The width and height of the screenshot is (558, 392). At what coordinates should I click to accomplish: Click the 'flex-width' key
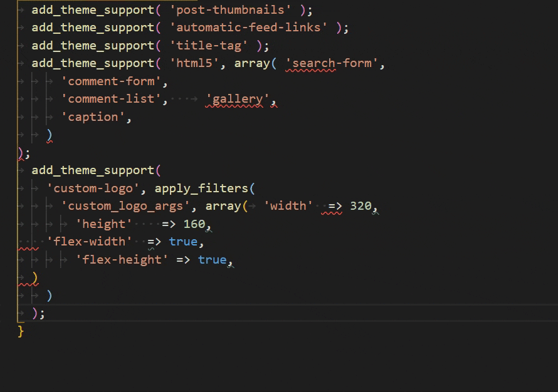[90, 242]
